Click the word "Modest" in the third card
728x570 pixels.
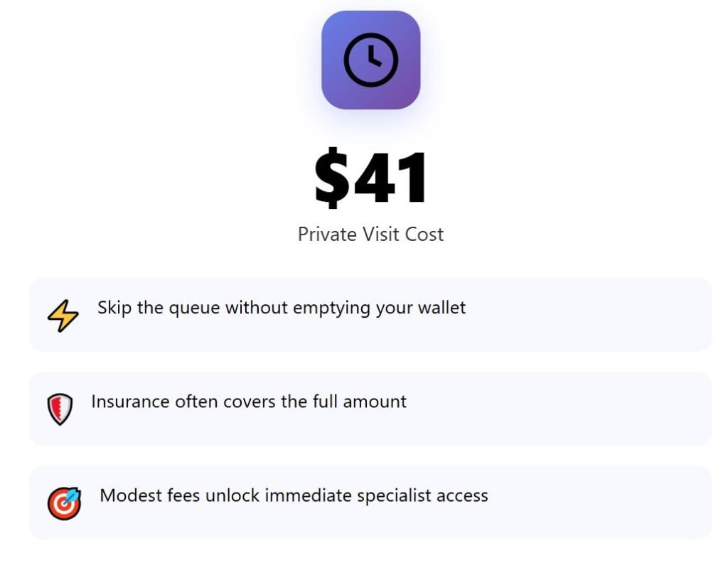(126, 496)
